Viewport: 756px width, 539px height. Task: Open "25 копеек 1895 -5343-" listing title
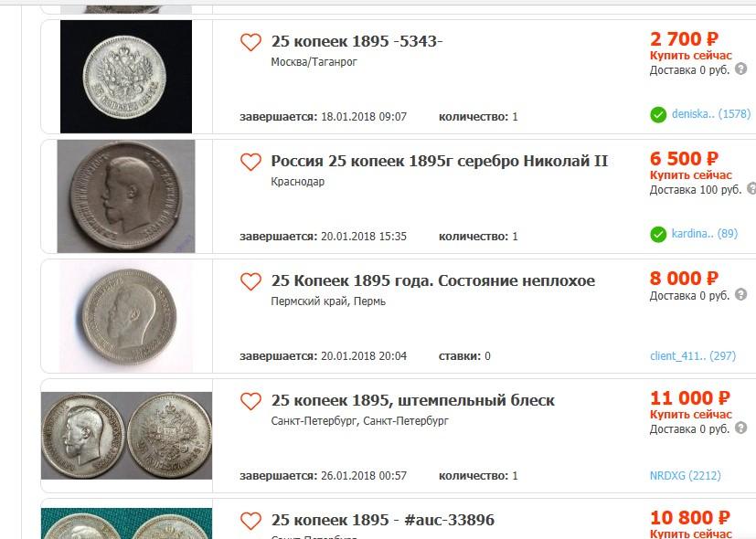pos(357,42)
